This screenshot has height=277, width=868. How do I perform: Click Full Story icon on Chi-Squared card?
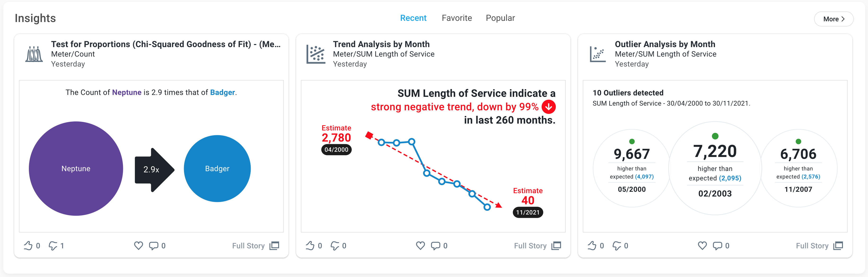(x=275, y=246)
